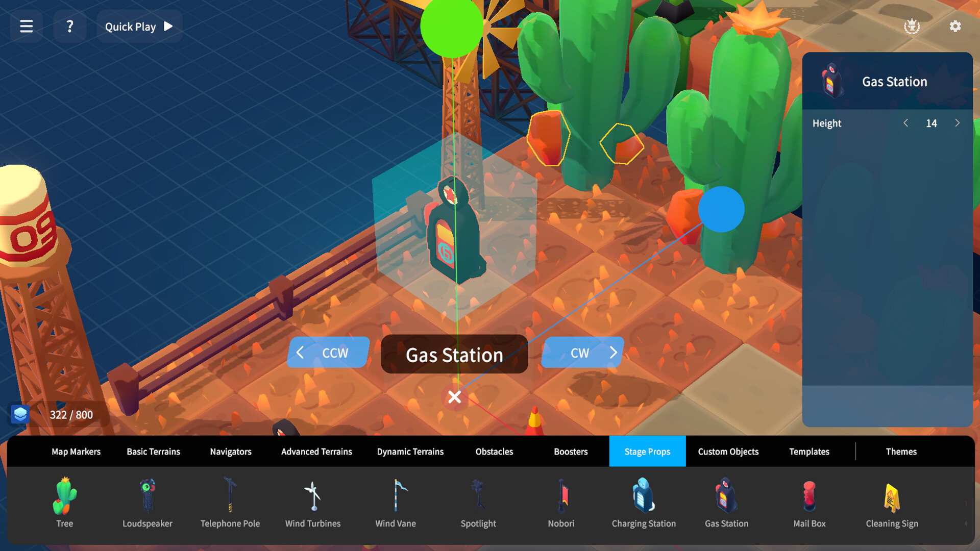Open the settings gear icon
The width and height of the screenshot is (980, 551).
click(954, 27)
